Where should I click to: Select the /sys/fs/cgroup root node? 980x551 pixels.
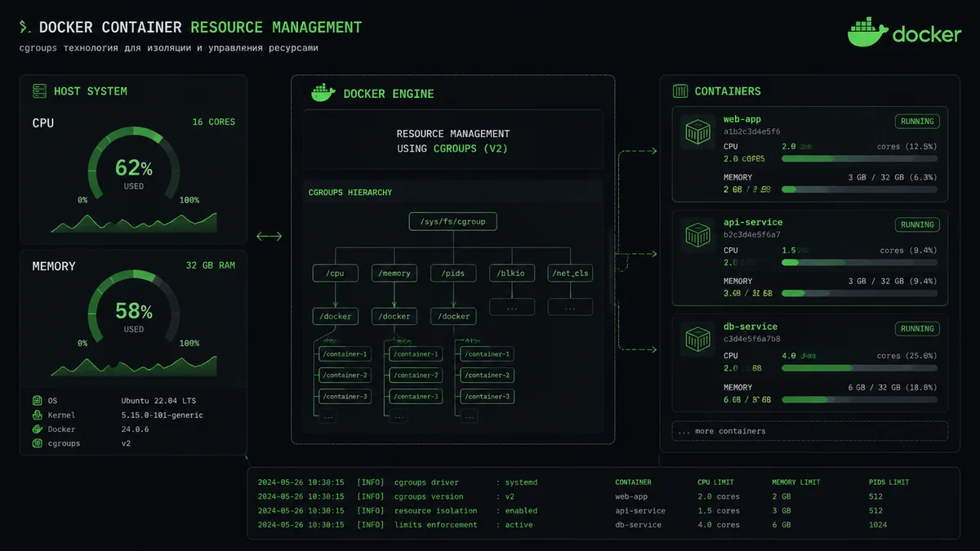coord(452,221)
